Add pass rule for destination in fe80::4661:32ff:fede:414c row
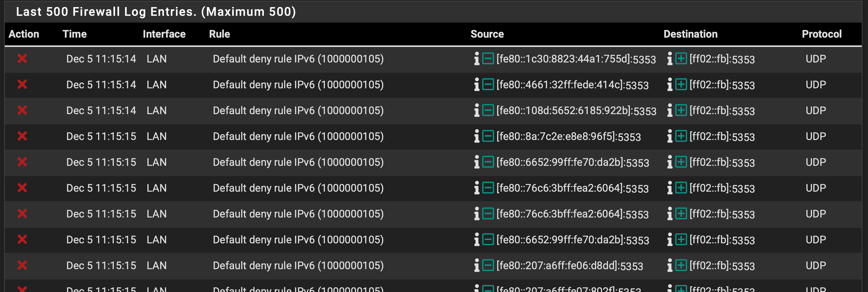Screen dimensions: 868x292 coord(681,84)
